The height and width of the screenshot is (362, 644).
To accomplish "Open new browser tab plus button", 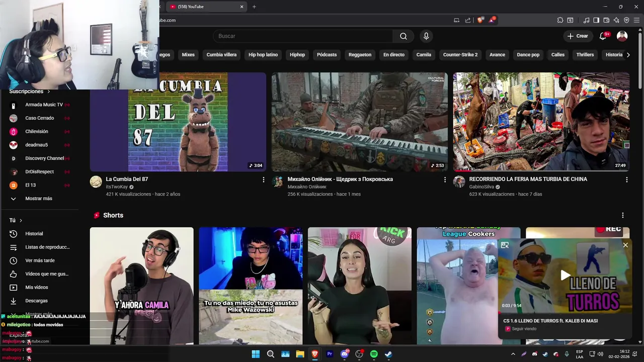I will click(x=254, y=7).
